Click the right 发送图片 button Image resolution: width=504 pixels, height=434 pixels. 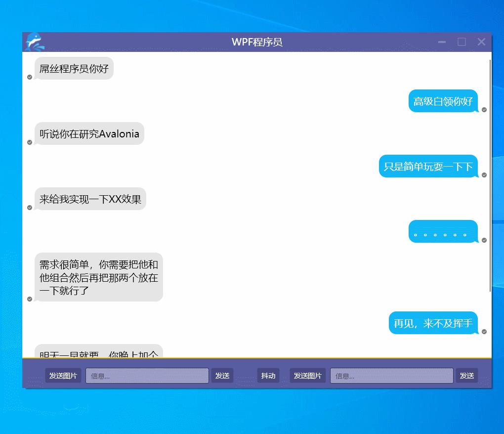[308, 376]
